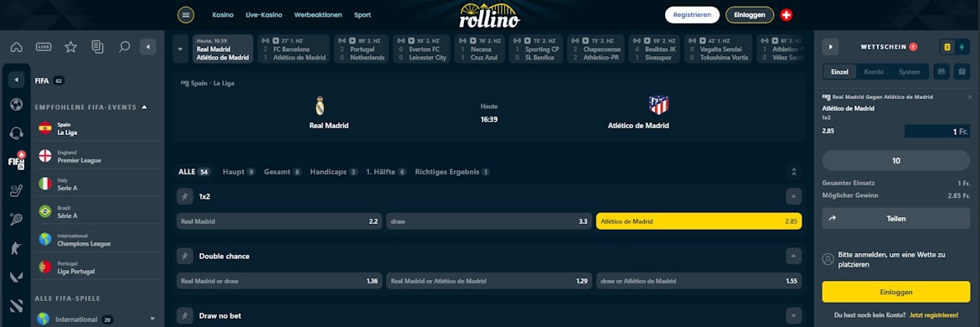The image size is (980, 327).
Task: Bet on Real Madrid at 2.2
Action: coord(279,221)
